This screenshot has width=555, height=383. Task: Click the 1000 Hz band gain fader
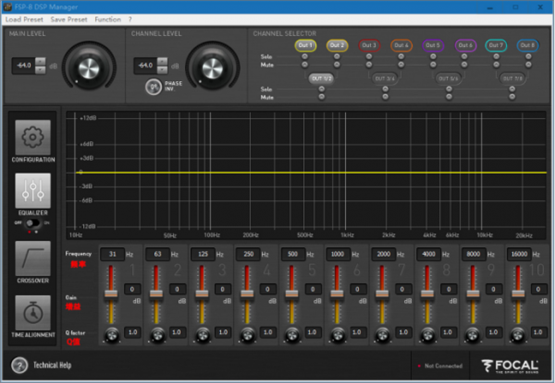tap(337, 295)
